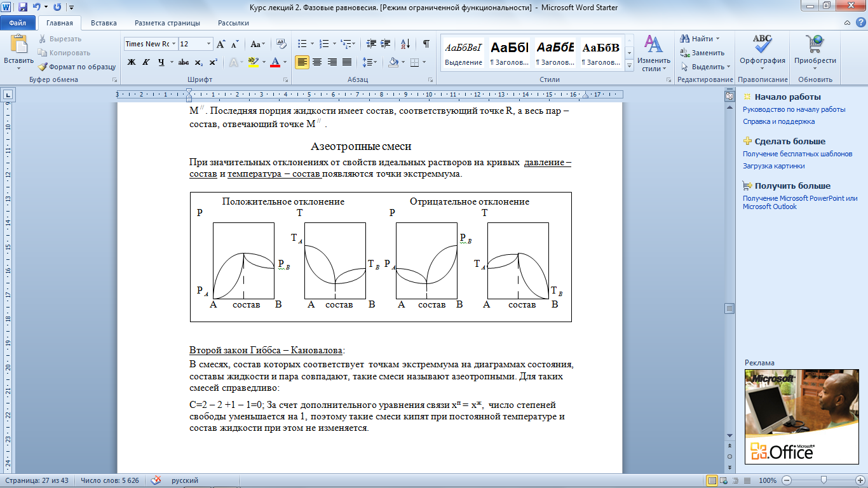Click the zoom slider handle
Screen dimensions: 868x488
click(x=824, y=480)
